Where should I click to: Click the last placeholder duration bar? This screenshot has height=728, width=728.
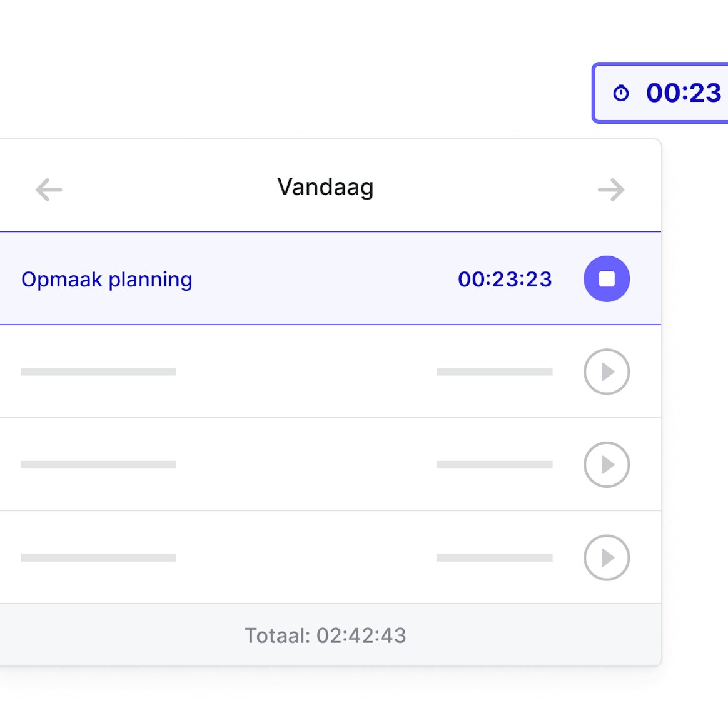tap(494, 557)
